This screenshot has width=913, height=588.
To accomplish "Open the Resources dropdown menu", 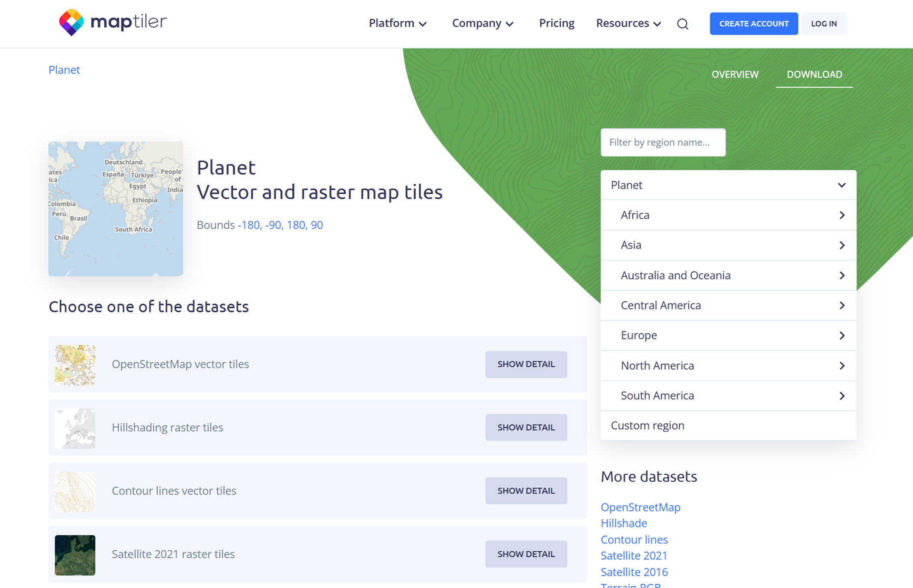I will pyautogui.click(x=628, y=23).
